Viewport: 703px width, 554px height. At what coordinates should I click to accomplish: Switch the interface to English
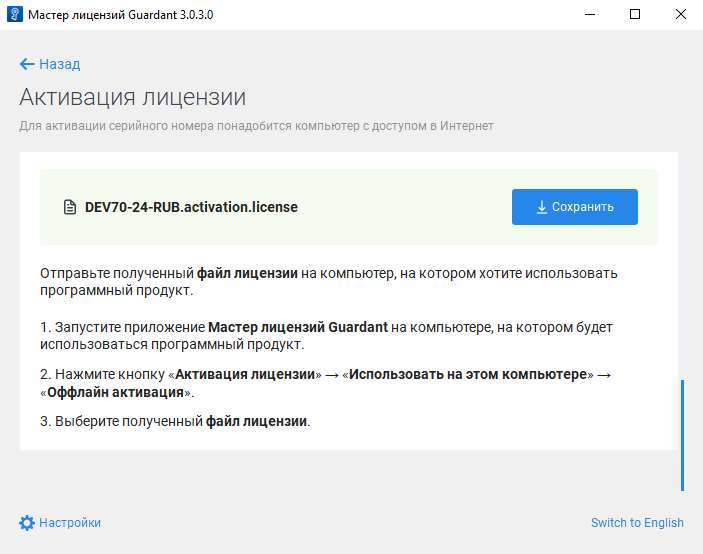pyautogui.click(x=637, y=522)
